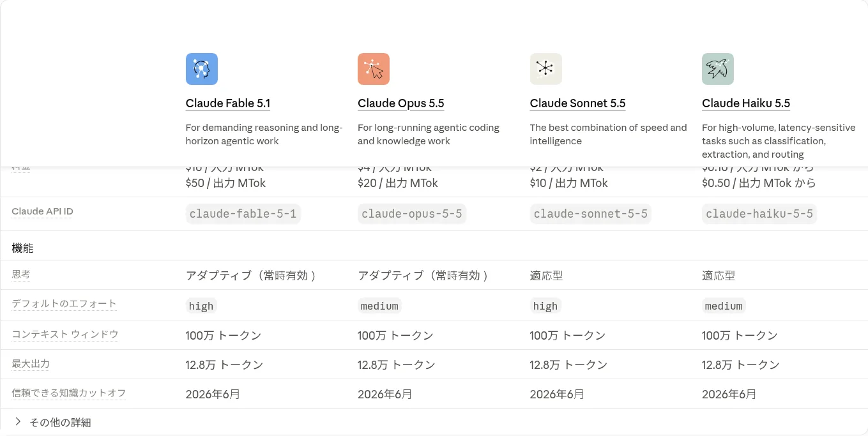Click the high effort value for Fable
This screenshot has height=436, width=868.
point(201,306)
